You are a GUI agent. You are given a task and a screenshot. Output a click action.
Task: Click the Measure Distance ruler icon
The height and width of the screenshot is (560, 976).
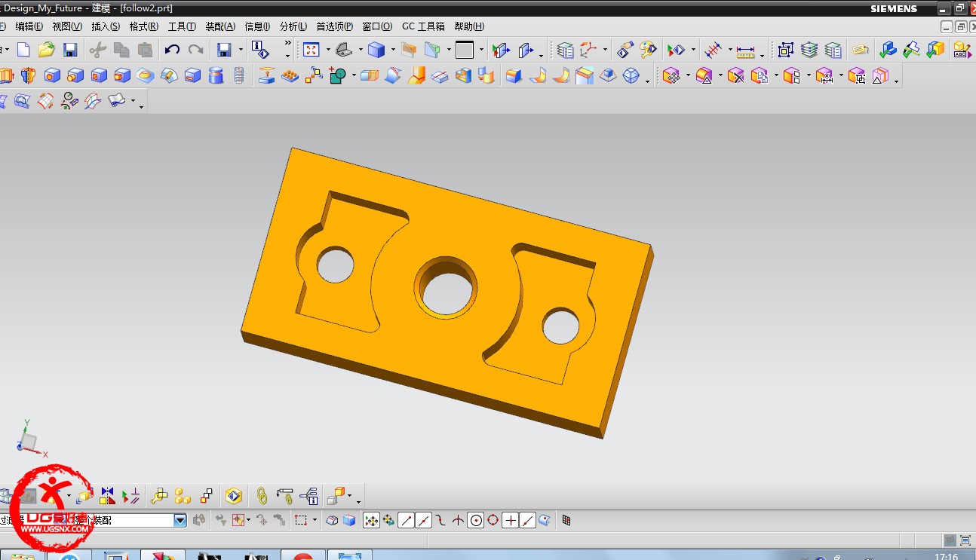pos(745,50)
